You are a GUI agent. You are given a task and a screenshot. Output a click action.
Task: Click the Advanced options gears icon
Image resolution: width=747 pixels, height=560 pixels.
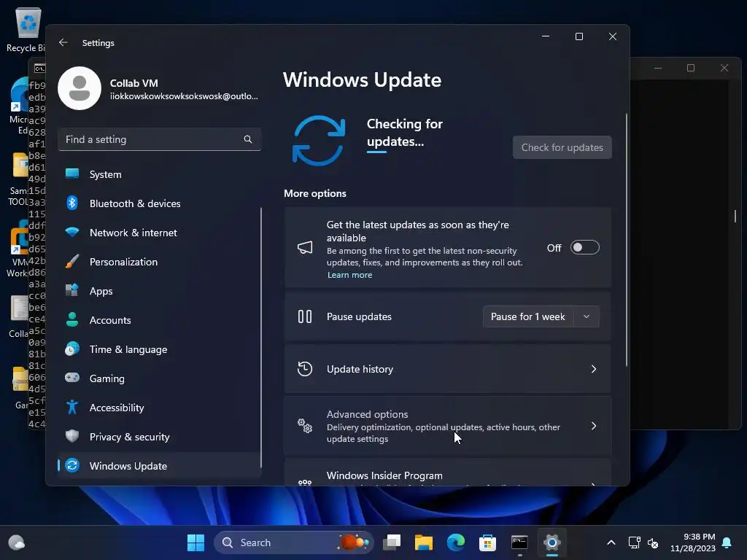[x=305, y=426]
